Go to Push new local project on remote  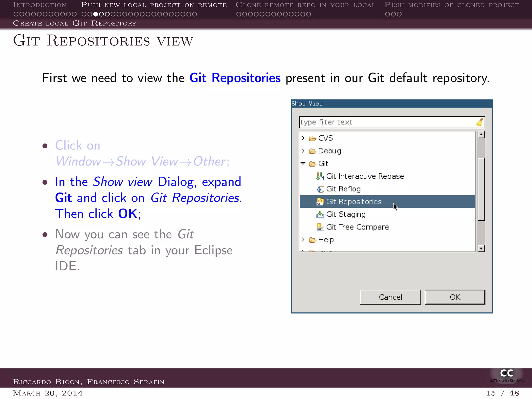(x=154, y=5)
